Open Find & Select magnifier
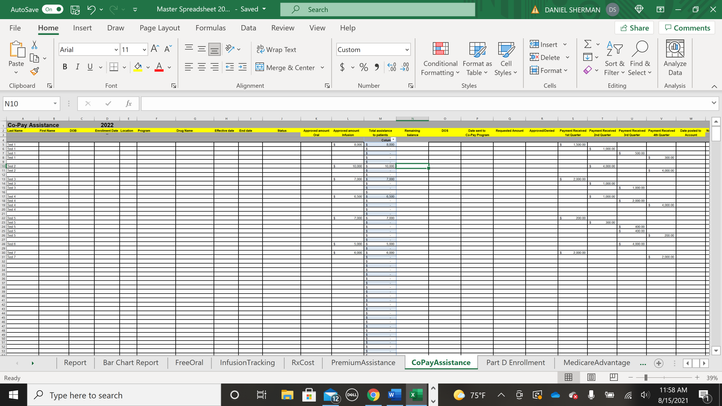Viewport: 722px width, 406px height. click(x=640, y=58)
